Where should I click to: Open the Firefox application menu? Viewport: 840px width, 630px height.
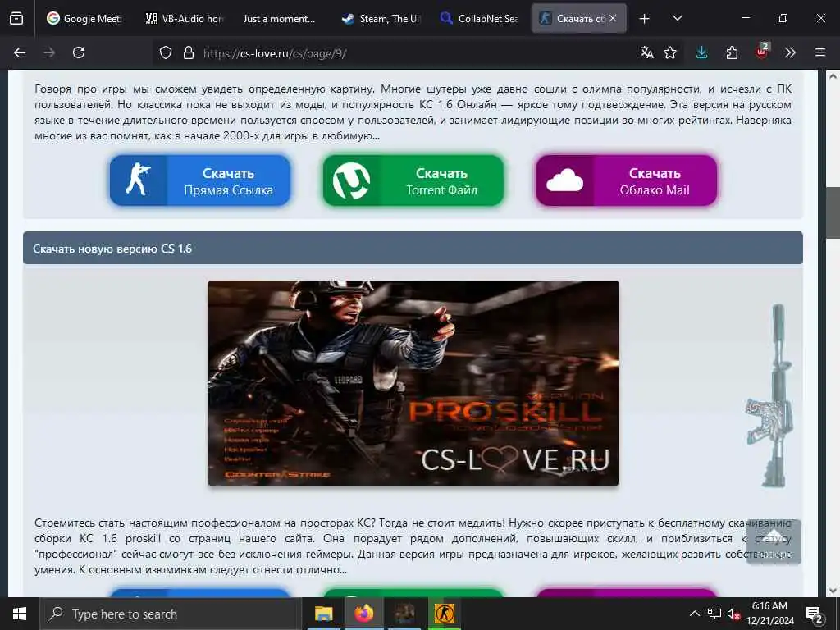pyautogui.click(x=820, y=52)
